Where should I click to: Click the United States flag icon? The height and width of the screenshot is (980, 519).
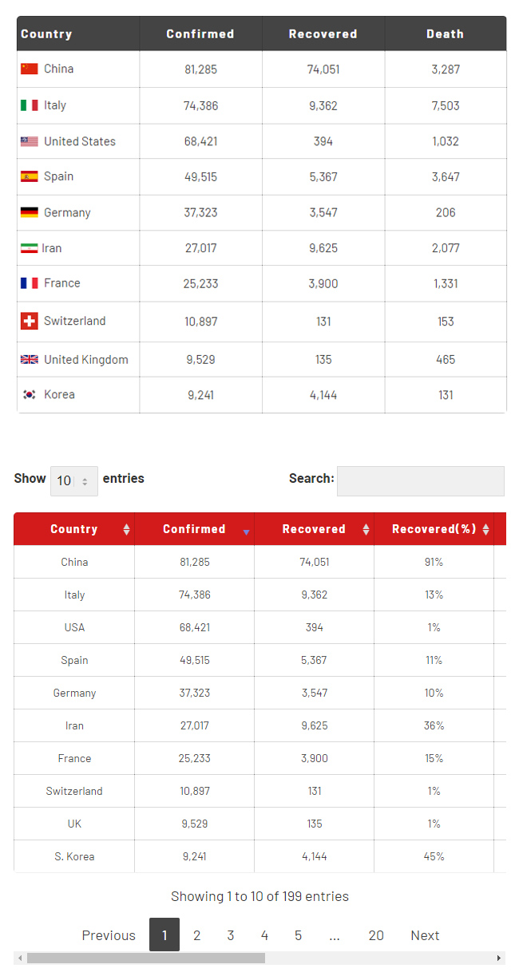point(30,141)
